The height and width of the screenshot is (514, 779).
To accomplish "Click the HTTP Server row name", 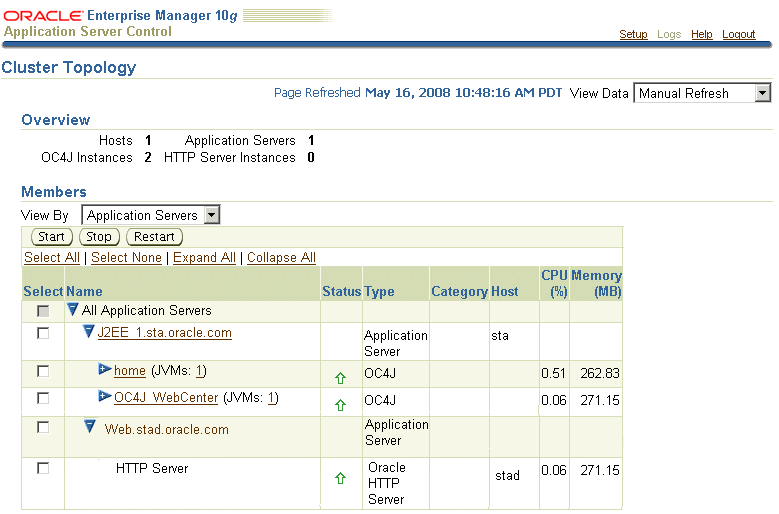I will 152,468.
